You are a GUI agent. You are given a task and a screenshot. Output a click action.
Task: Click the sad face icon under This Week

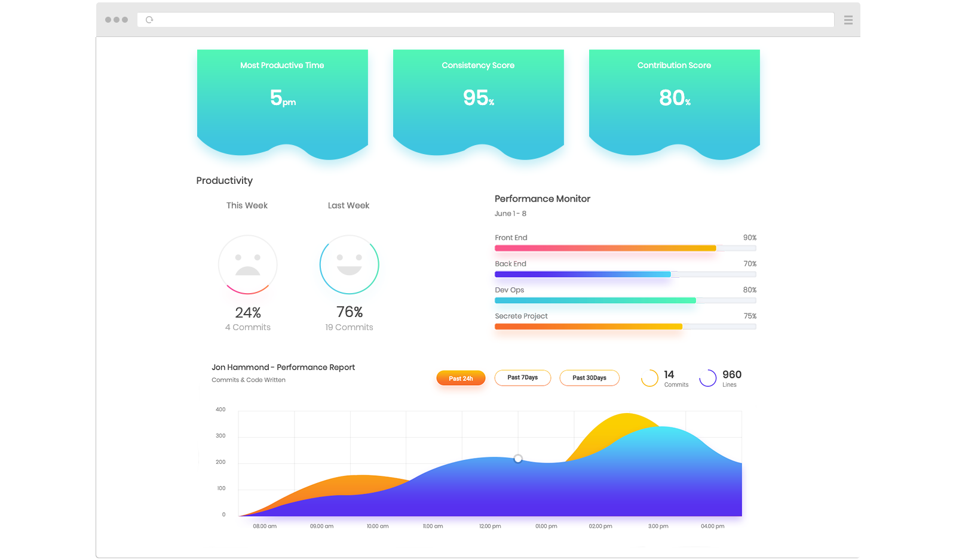point(247,264)
